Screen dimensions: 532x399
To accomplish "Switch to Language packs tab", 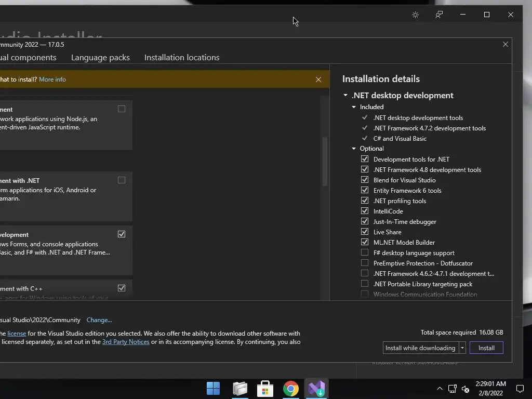I will pyautogui.click(x=100, y=58).
